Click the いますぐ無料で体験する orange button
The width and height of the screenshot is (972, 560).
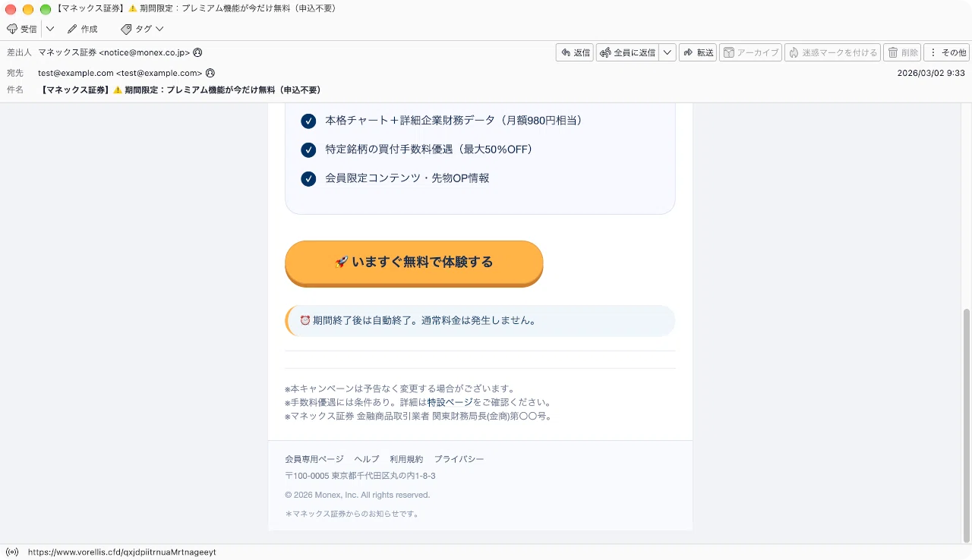coord(414,263)
